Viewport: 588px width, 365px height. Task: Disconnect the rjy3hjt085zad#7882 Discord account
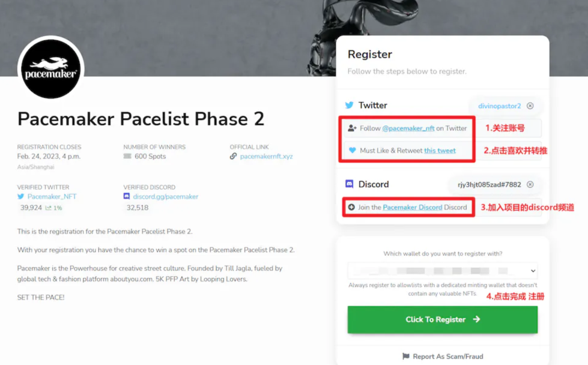coord(530,185)
